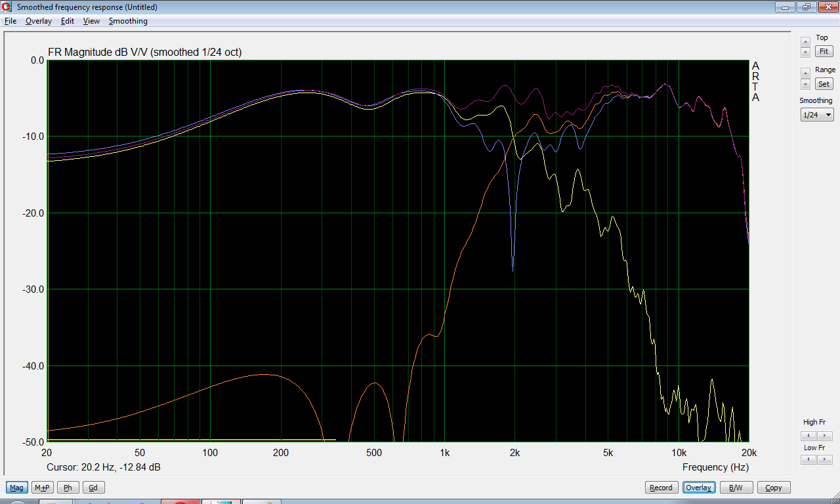Click the Set range button
Viewport: 840px width, 504px height.
(x=824, y=84)
